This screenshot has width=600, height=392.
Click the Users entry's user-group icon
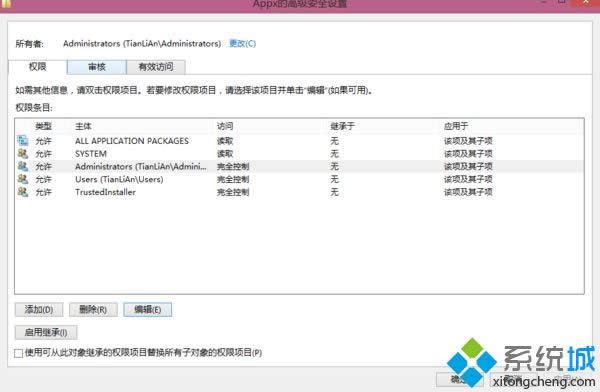pos(23,179)
